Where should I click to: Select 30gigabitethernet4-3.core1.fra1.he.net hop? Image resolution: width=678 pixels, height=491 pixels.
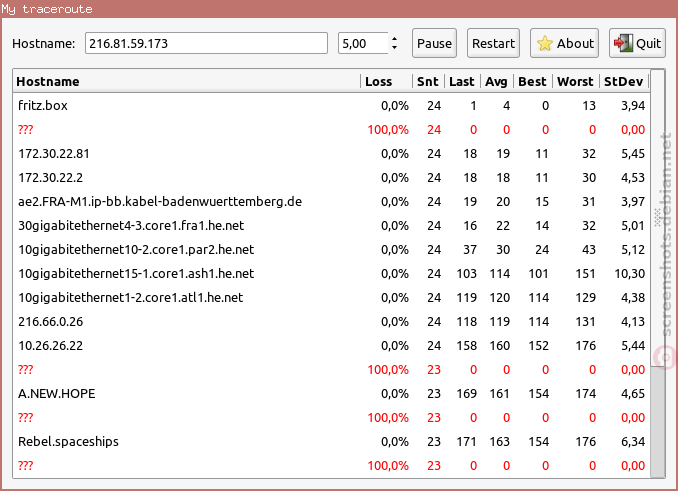331,226
